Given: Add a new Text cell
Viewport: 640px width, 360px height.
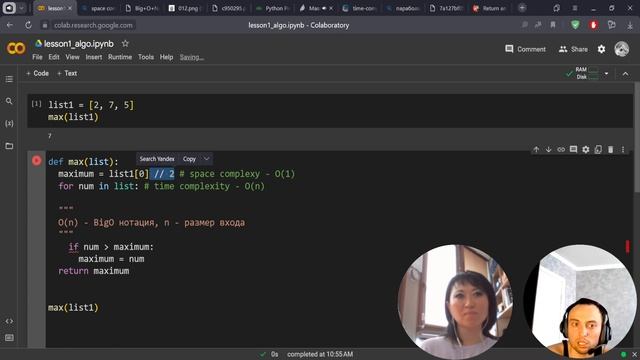Looking at the screenshot, I should coord(67,73).
